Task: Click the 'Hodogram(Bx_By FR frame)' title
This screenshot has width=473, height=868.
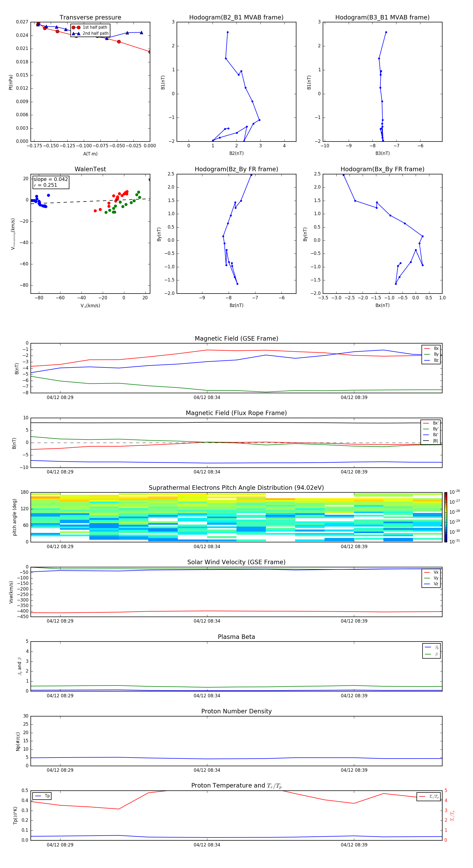Action: click(382, 169)
